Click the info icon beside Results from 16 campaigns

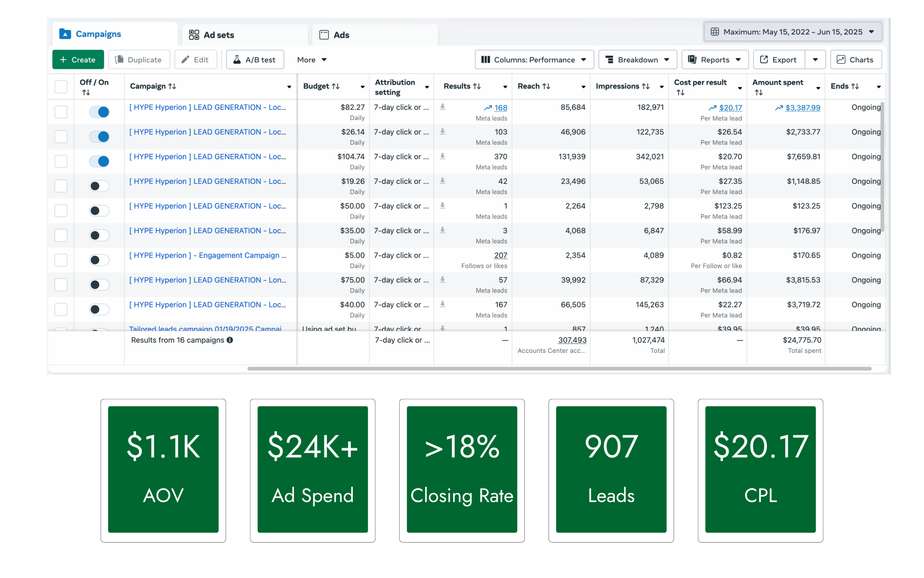pos(230,340)
